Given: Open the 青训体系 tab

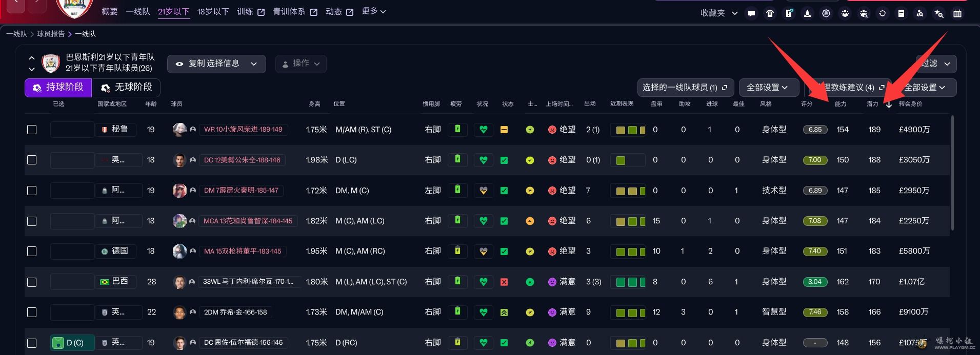Looking at the screenshot, I should tap(295, 11).
